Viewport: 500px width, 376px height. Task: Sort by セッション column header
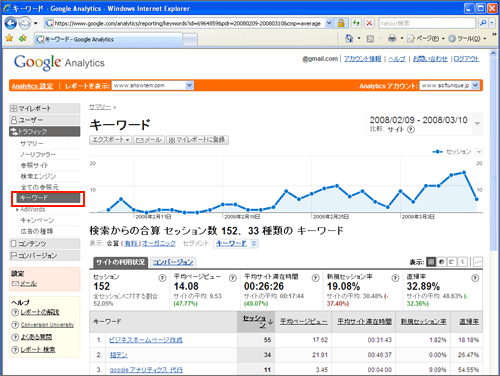pos(256,322)
